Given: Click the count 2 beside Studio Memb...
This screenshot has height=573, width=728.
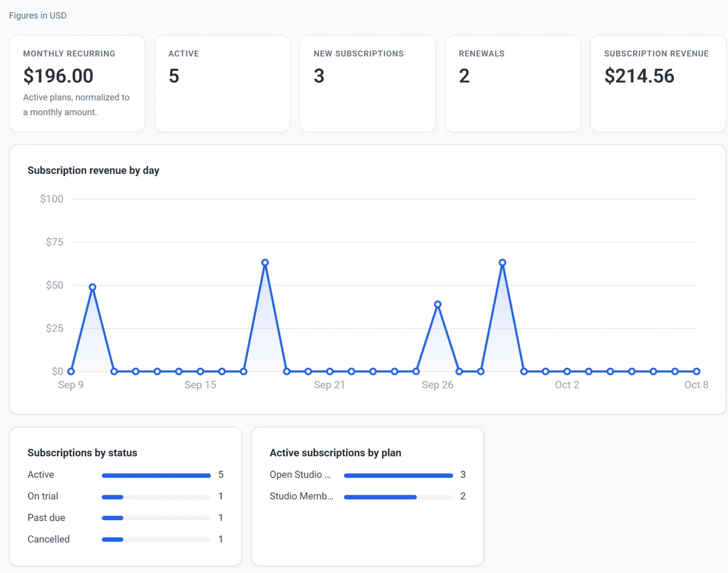Looking at the screenshot, I should coord(463,496).
